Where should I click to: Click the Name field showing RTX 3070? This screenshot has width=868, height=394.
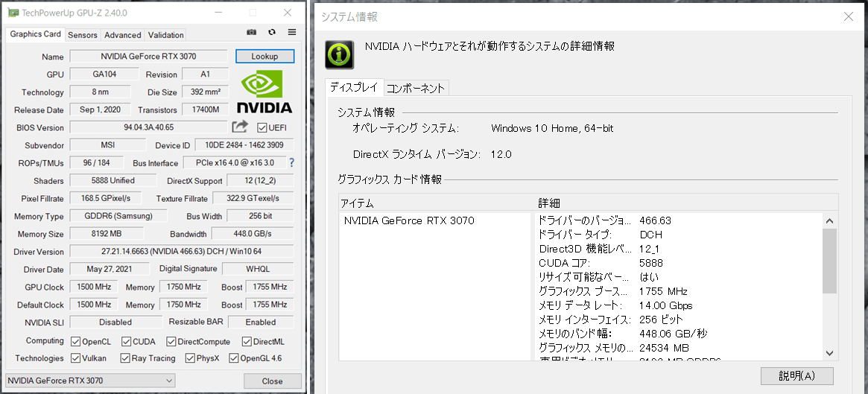(148, 57)
